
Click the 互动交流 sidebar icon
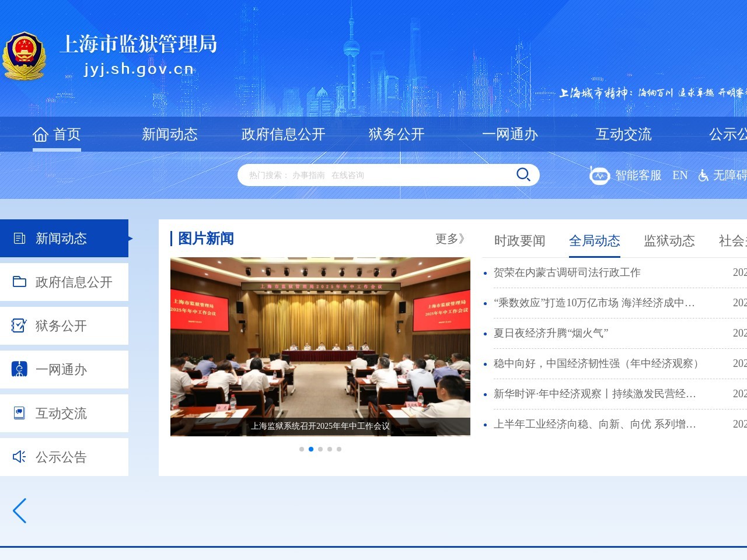pyautogui.click(x=19, y=413)
